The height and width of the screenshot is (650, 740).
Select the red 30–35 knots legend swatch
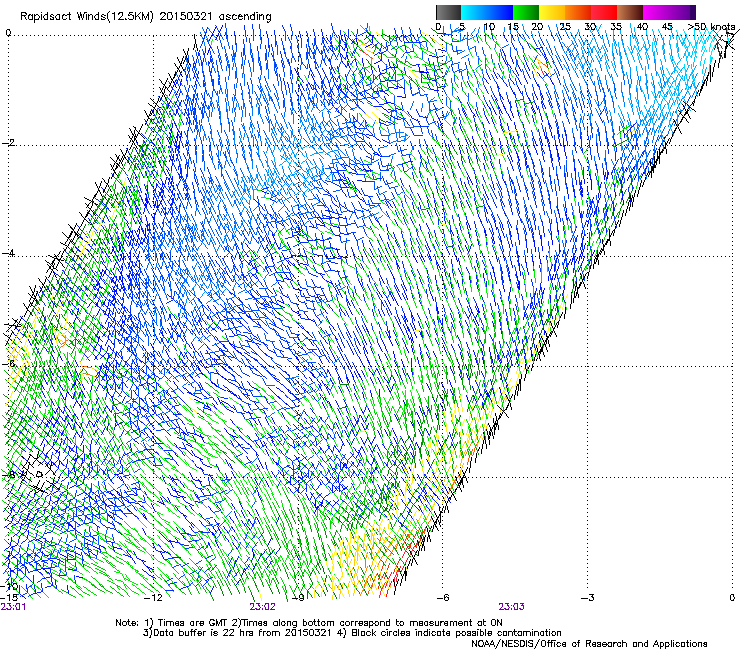click(x=604, y=12)
